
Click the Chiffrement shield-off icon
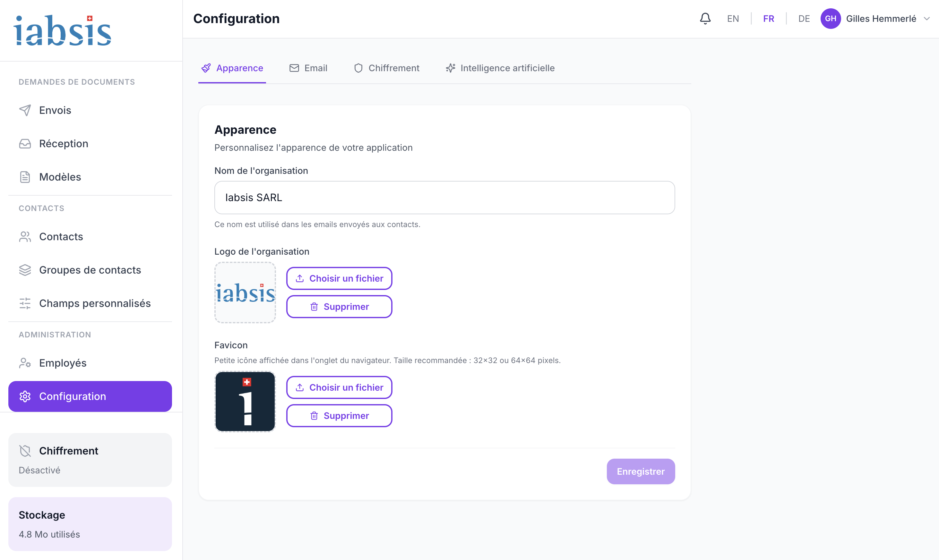pos(24,451)
